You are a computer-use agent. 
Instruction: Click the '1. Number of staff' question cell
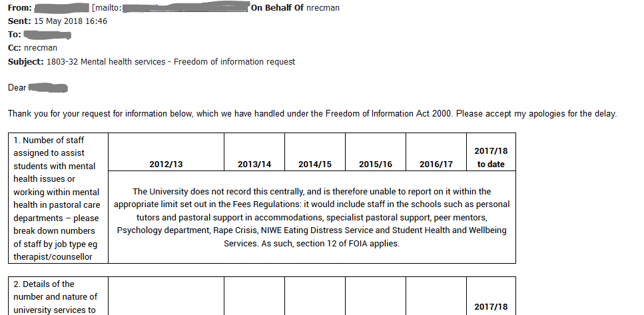coord(57,198)
